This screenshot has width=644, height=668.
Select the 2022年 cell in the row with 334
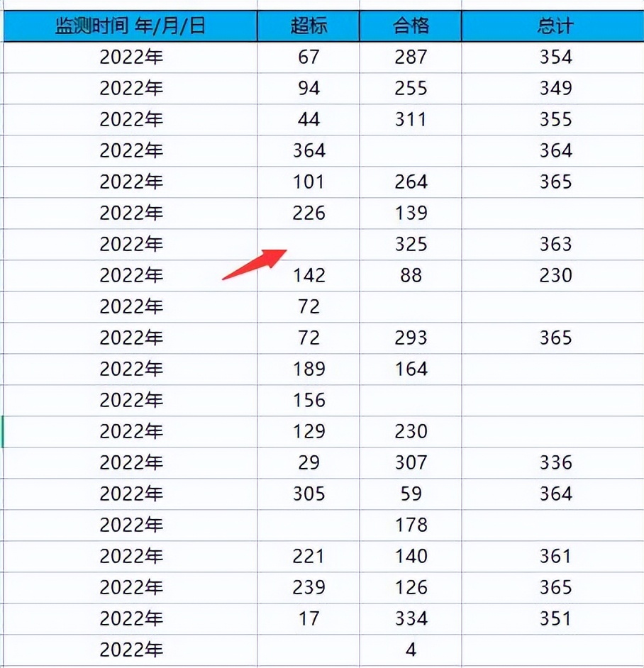tap(131, 618)
